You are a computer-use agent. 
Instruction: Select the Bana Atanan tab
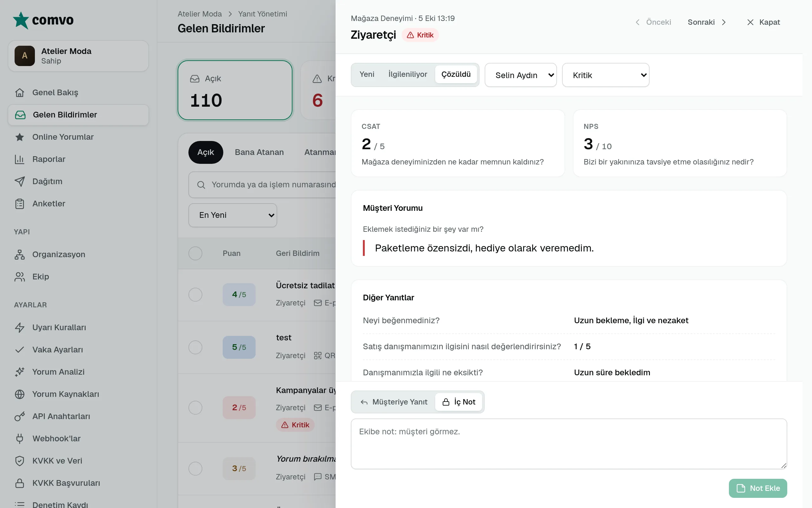259,152
